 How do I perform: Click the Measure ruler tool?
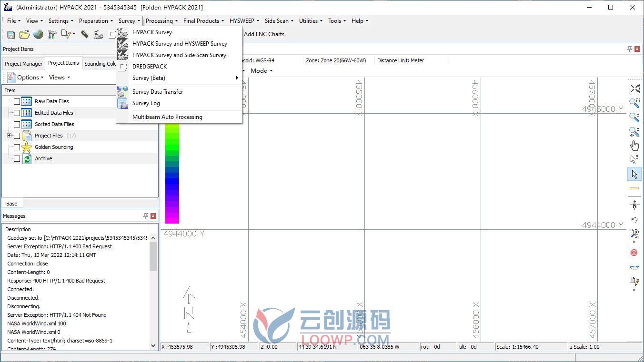click(x=634, y=188)
